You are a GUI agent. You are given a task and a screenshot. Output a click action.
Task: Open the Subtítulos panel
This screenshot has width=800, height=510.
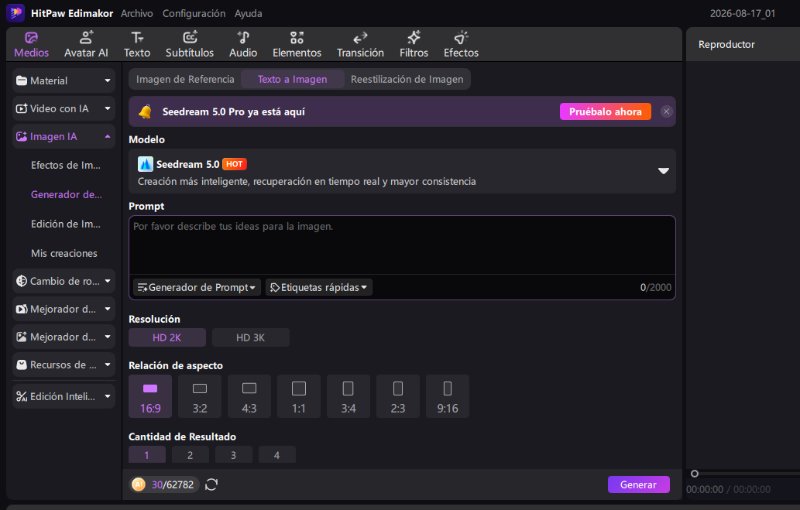tap(189, 45)
